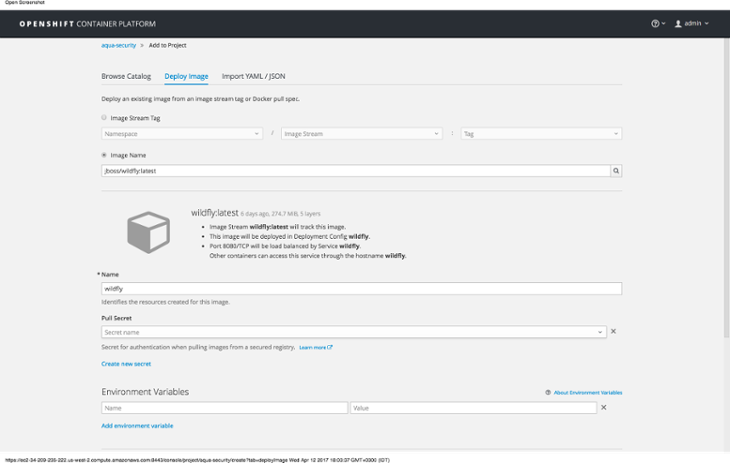The image size is (730, 463).
Task: Select the Image Name radio button
Action: [105, 155]
